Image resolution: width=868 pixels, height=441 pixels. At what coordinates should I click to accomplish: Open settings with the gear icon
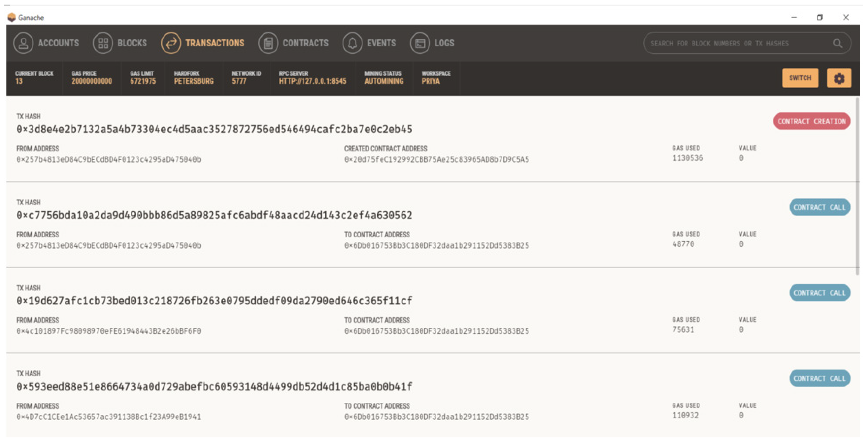pyautogui.click(x=839, y=78)
